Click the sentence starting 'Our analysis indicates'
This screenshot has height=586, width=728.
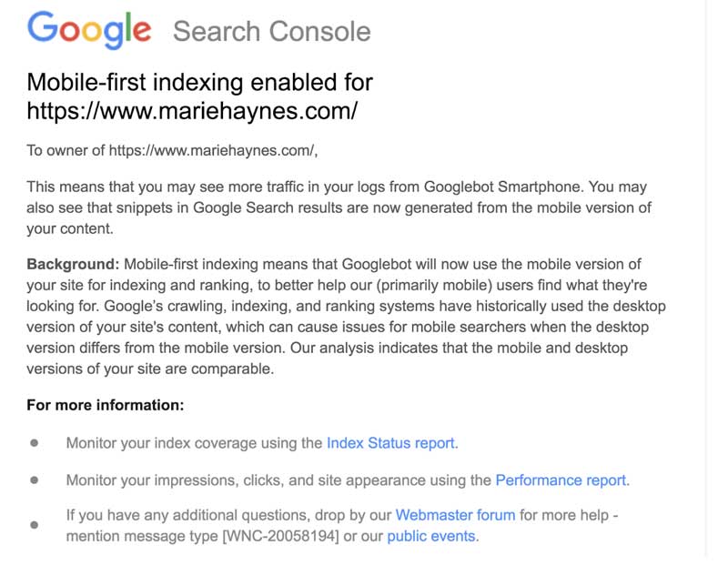tap(455, 349)
